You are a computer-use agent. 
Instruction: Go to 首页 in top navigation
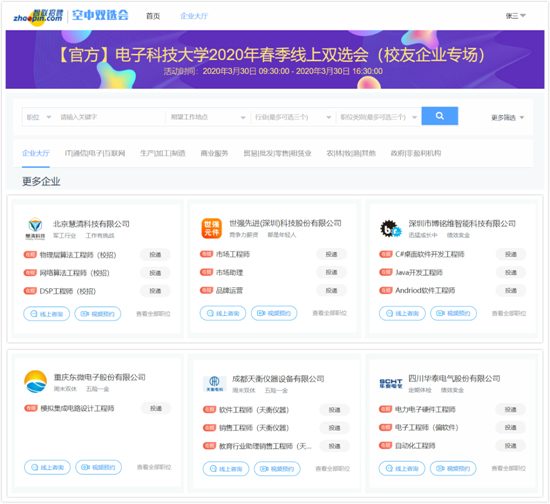pyautogui.click(x=153, y=16)
